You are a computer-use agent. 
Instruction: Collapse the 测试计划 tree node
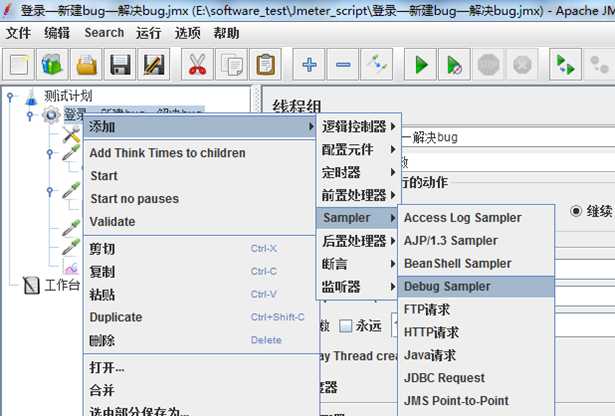coord(10,96)
